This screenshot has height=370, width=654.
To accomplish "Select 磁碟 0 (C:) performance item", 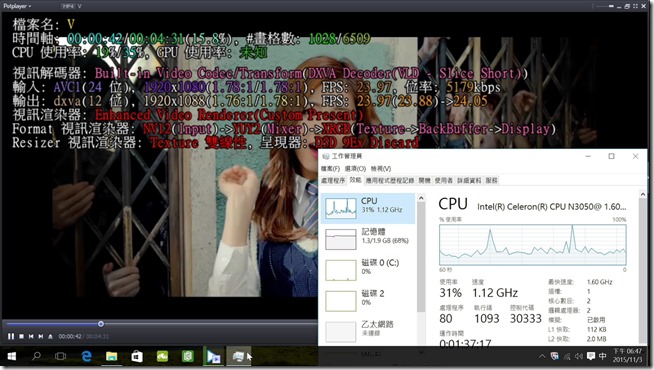I will [x=368, y=270].
